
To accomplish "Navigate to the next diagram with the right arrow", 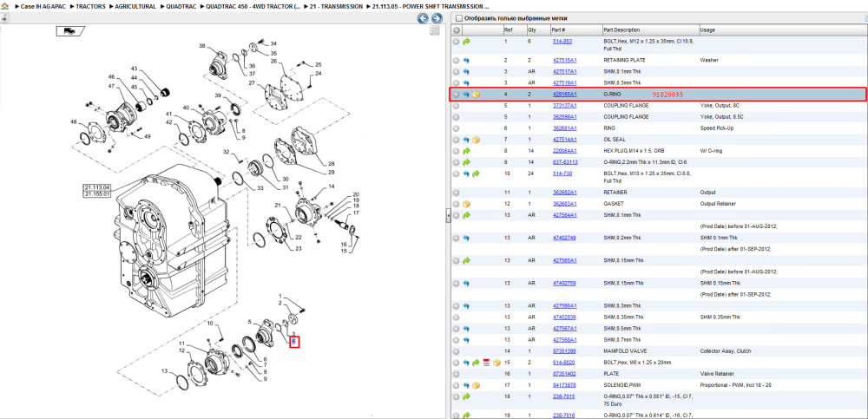I will pyautogui.click(x=437, y=18).
